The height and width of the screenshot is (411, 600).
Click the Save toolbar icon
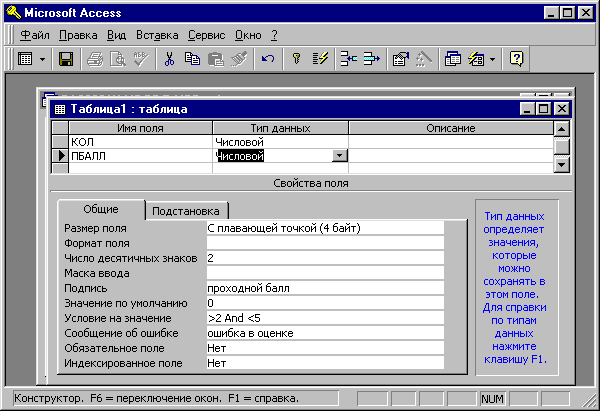[67, 60]
